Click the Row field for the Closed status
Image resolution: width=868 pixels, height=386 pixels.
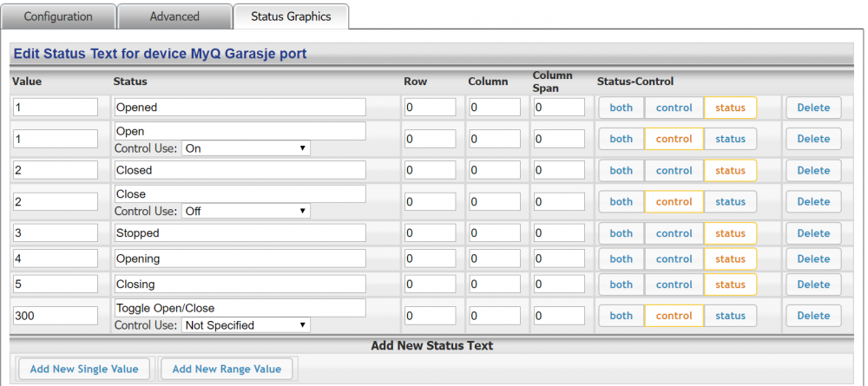pos(430,171)
